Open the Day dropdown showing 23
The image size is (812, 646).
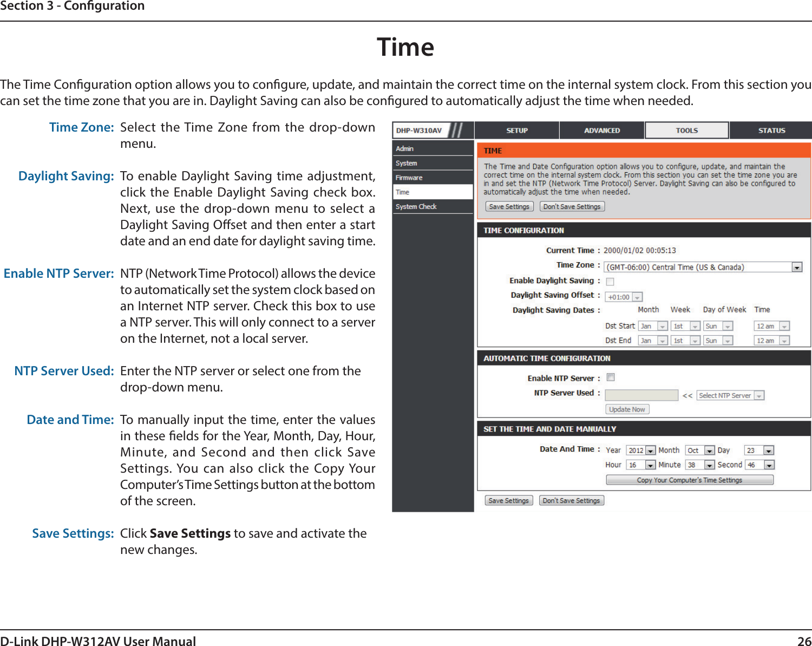click(759, 451)
